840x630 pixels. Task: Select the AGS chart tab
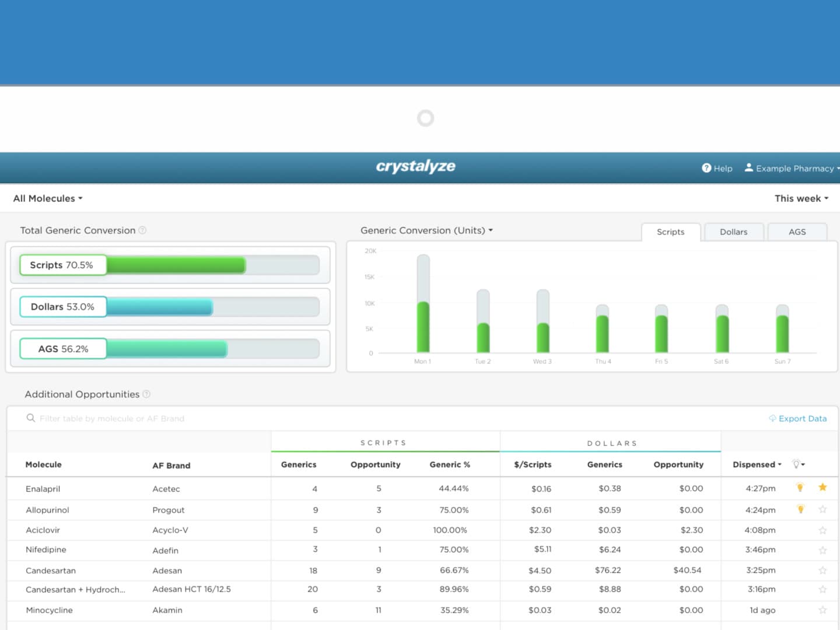pos(797,232)
